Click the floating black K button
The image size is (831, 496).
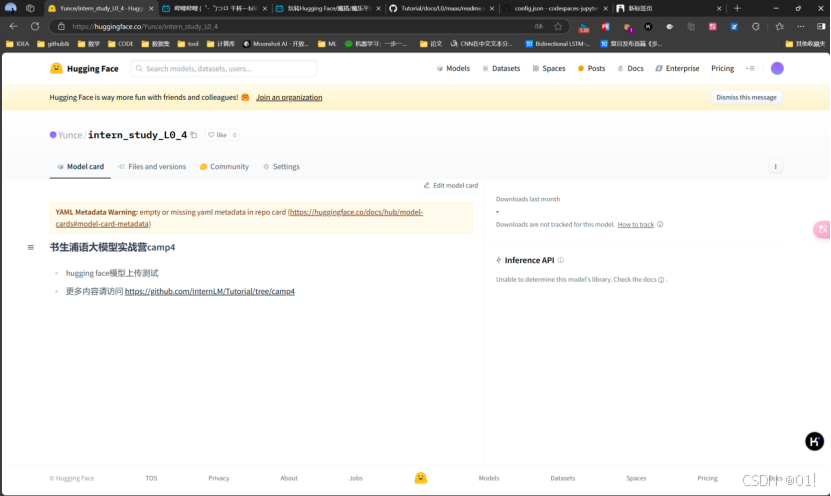pyautogui.click(x=815, y=441)
